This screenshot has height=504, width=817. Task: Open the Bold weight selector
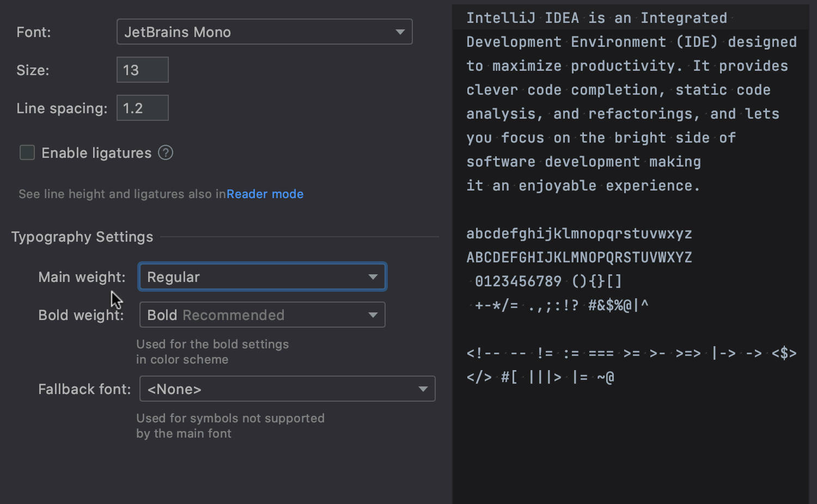(262, 315)
